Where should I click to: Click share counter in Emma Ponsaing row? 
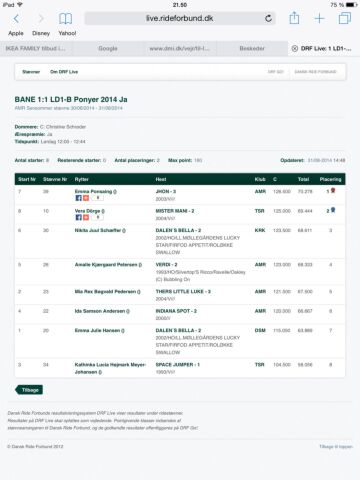pyautogui.click(x=97, y=198)
